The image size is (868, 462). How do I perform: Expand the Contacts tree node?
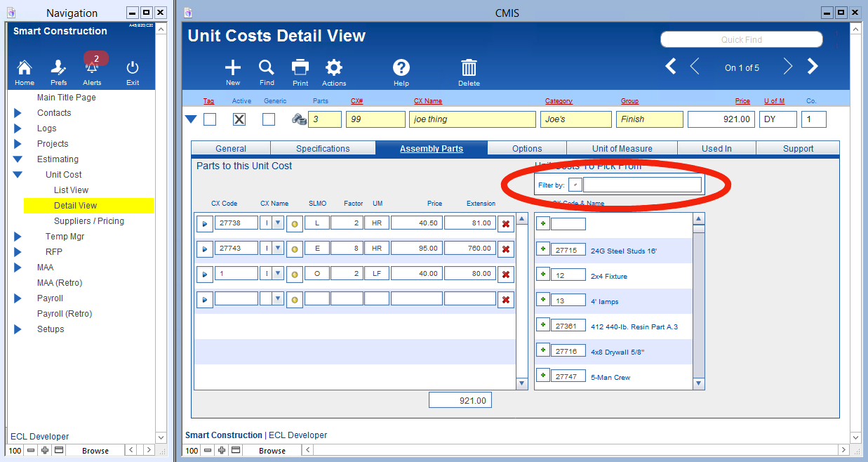[18, 113]
